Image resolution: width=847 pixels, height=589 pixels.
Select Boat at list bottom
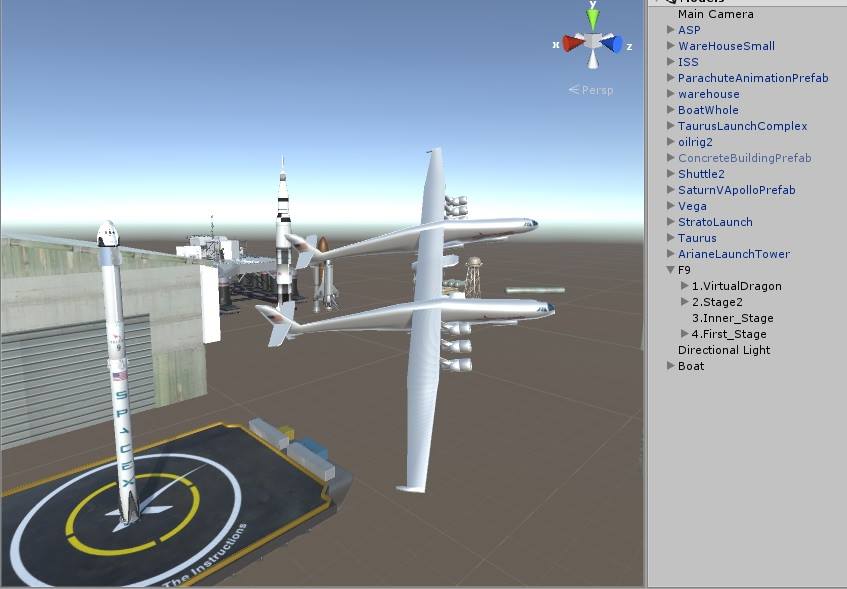(691, 366)
